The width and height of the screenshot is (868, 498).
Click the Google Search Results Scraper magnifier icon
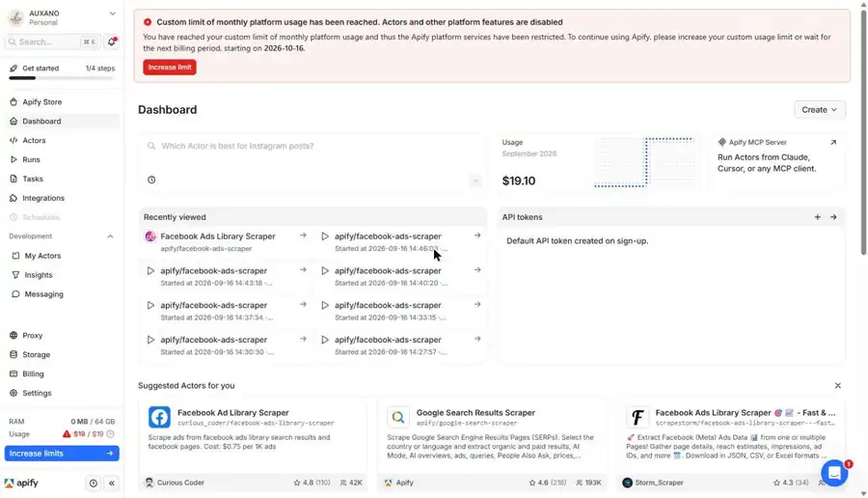pyautogui.click(x=398, y=417)
